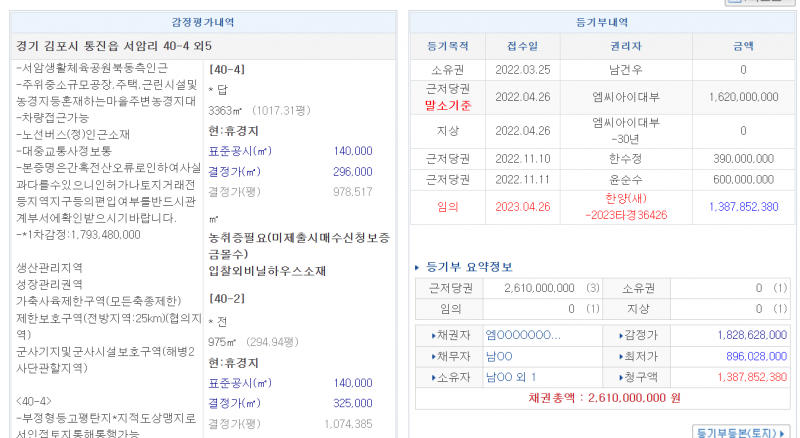Viewport: 800px width, 438px height.
Task: Click the 금액 column header
Action: click(x=743, y=46)
